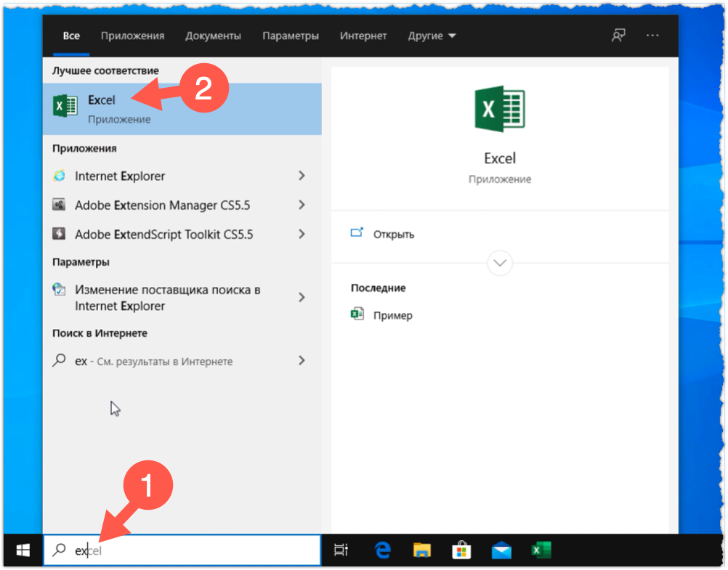The width and height of the screenshot is (728, 570).
Task: Click the Adobe ExtendScript Toolkit CS5.5 icon
Action: click(59, 234)
